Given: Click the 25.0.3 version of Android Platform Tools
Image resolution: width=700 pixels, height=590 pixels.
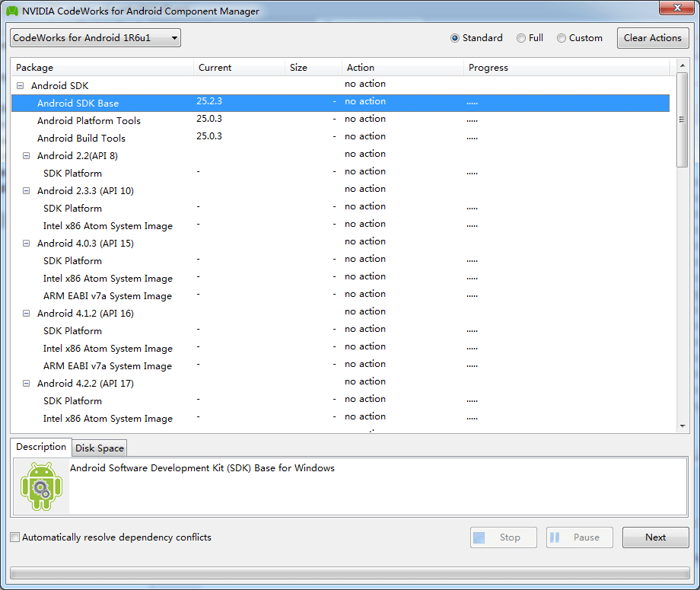Looking at the screenshot, I should tap(209, 119).
